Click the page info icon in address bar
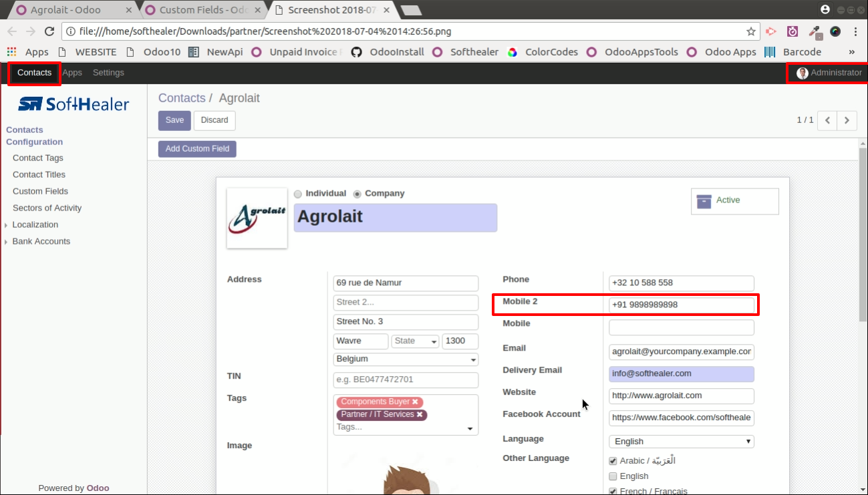 tap(71, 31)
